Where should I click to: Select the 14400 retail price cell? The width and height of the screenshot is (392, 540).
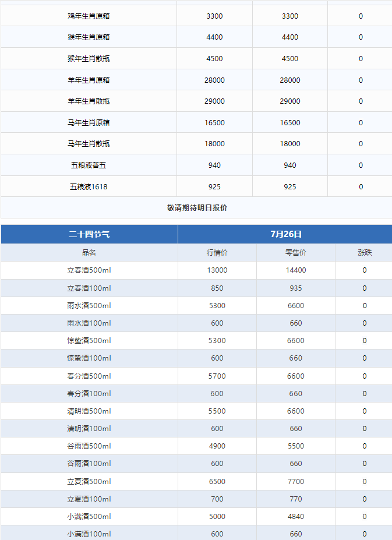coord(295,270)
